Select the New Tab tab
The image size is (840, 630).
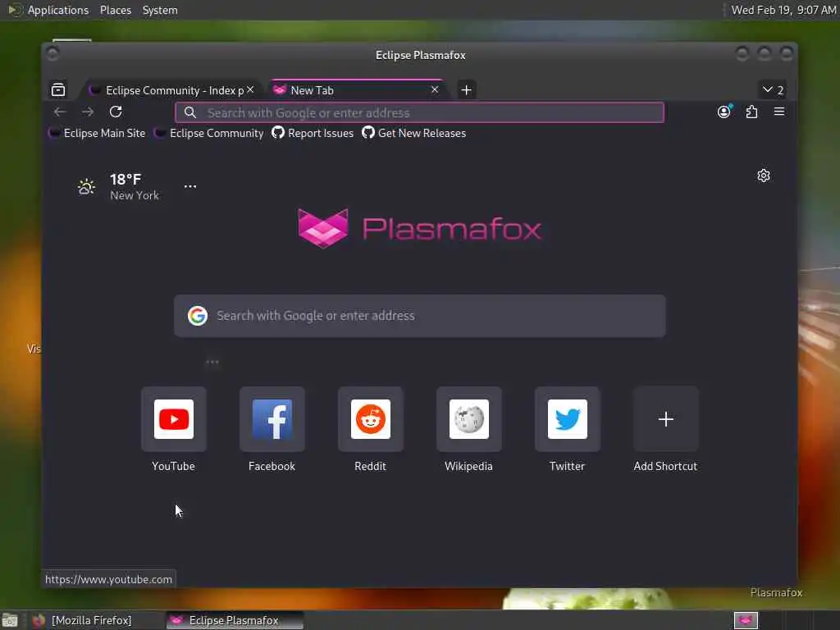(x=357, y=90)
